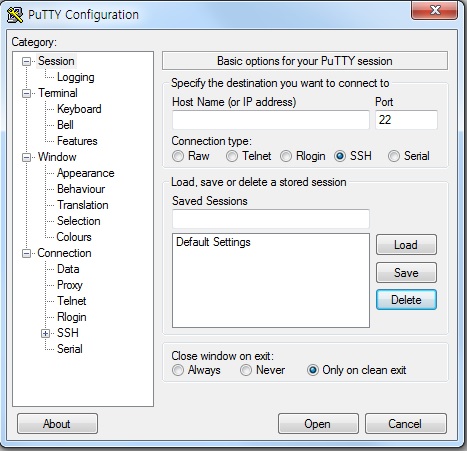Focus the Saved Sessions name field
This screenshot has height=453, width=467.
click(271, 219)
